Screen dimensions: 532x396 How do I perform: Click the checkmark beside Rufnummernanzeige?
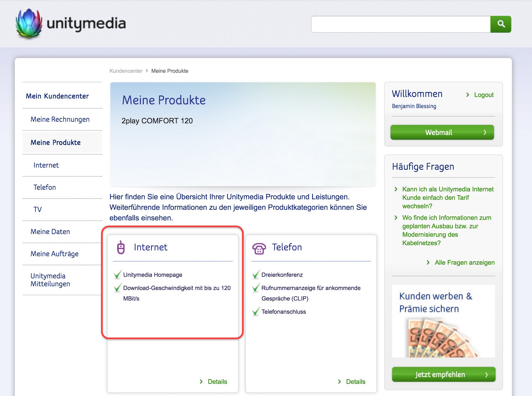click(256, 287)
